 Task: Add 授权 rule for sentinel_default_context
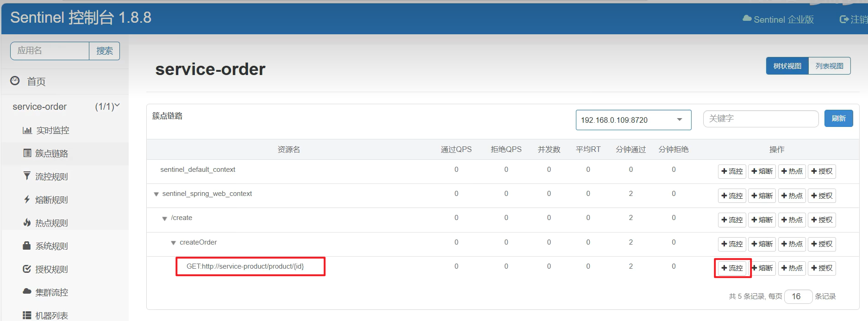click(x=822, y=171)
